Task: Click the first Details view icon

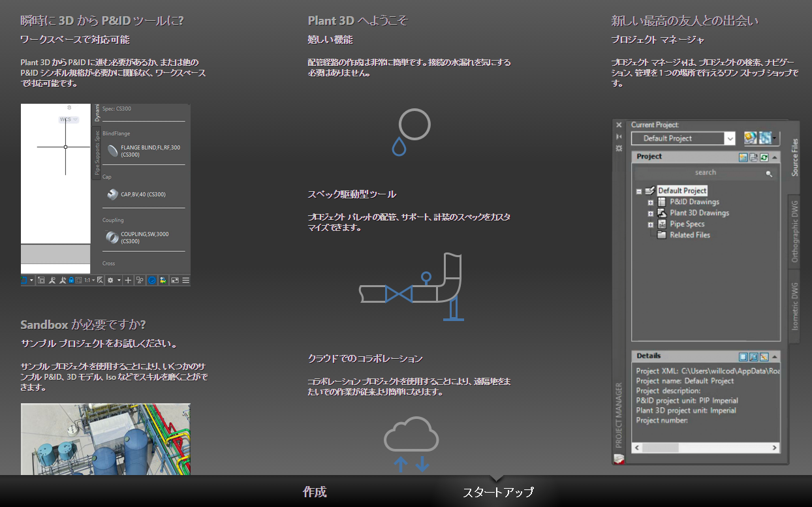Action: 743,357
